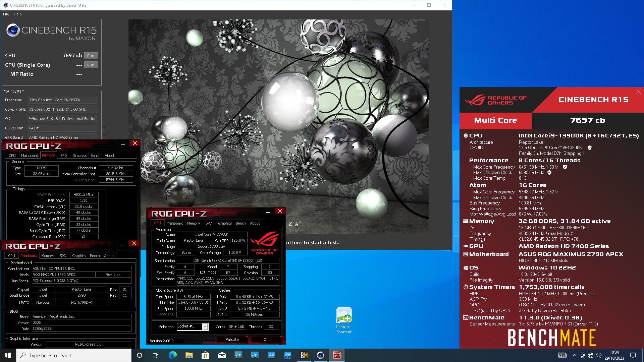Click the Core Voltage 1.518 V field
Screen dimensions: 644x362
[235, 253]
